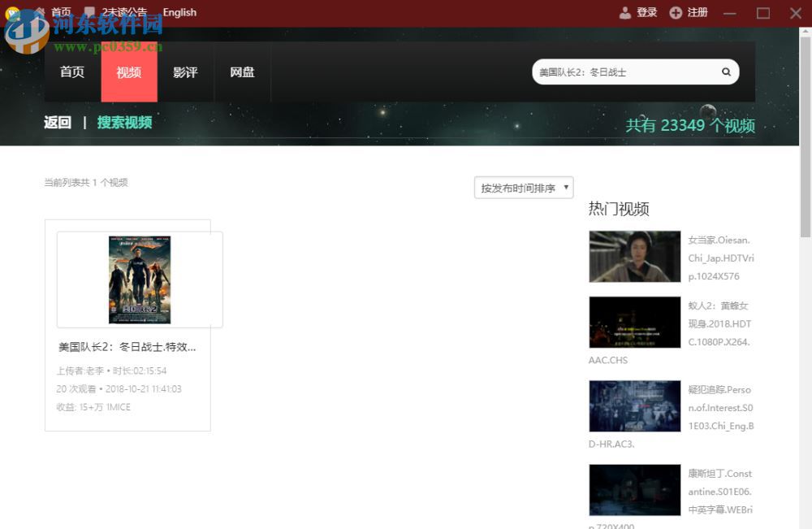Image resolution: width=812 pixels, height=529 pixels.
Task: Open 注册 register link
Action: (x=698, y=12)
